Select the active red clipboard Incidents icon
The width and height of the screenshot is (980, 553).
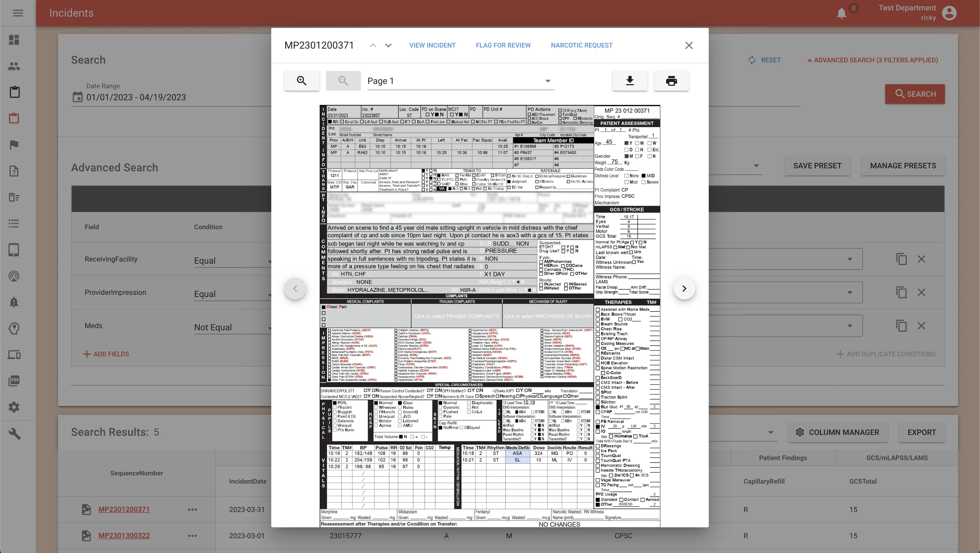[14, 118]
